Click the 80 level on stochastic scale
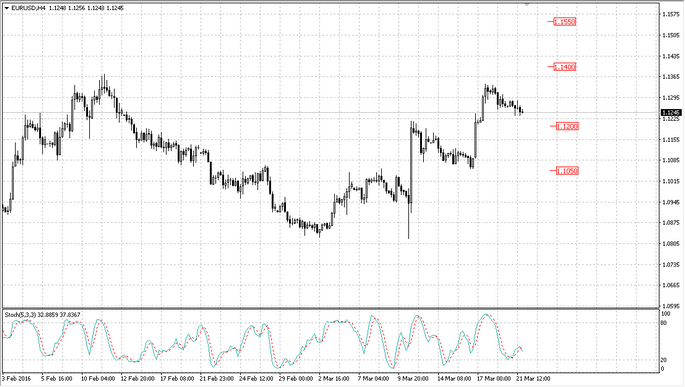 [664, 323]
